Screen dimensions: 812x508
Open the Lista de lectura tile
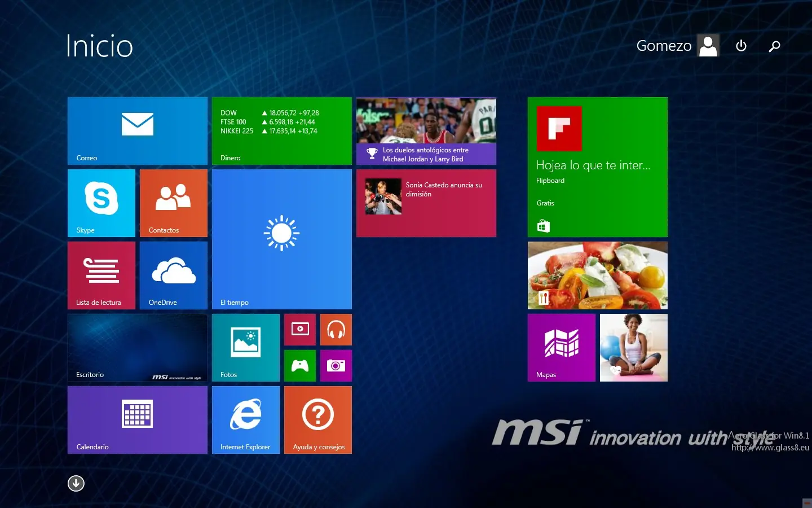tap(101, 275)
